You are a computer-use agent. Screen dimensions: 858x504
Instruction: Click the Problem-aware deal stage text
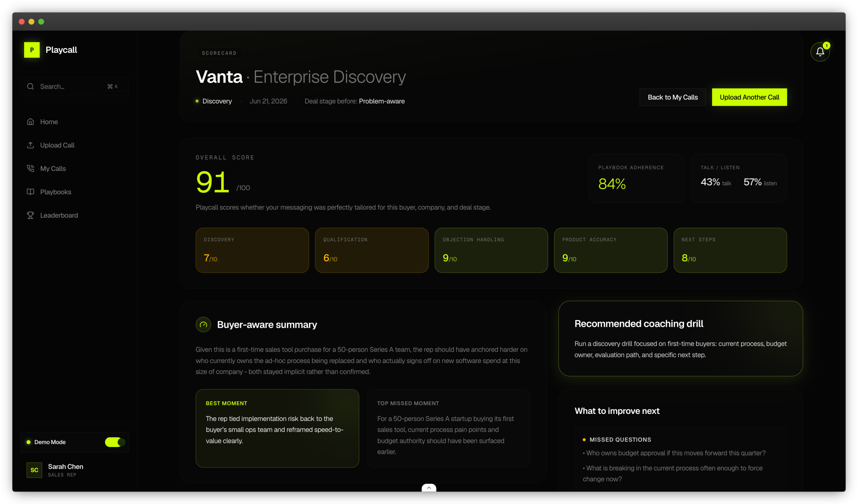pyautogui.click(x=382, y=101)
